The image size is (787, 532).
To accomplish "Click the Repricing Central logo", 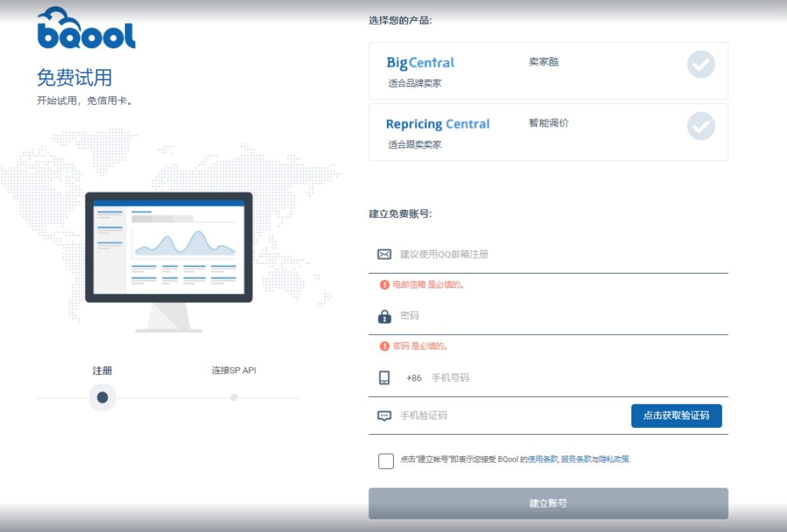I will [438, 124].
